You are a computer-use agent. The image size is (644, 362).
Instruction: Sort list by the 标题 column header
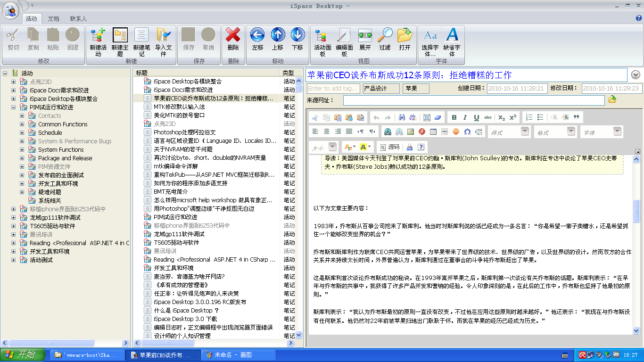(206, 73)
